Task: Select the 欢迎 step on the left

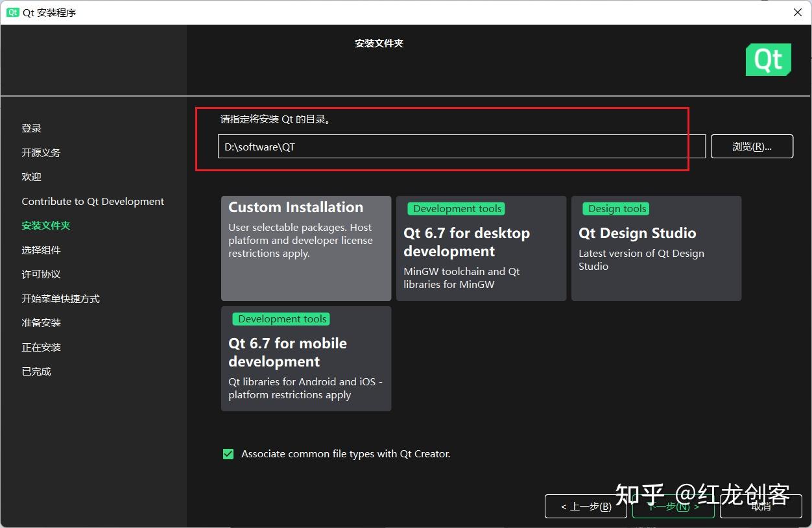Action: point(31,176)
